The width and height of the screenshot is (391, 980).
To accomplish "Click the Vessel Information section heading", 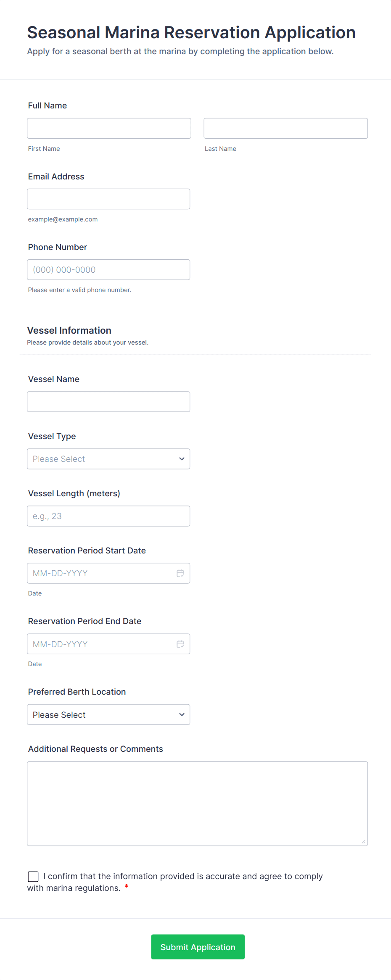I will coord(69,330).
